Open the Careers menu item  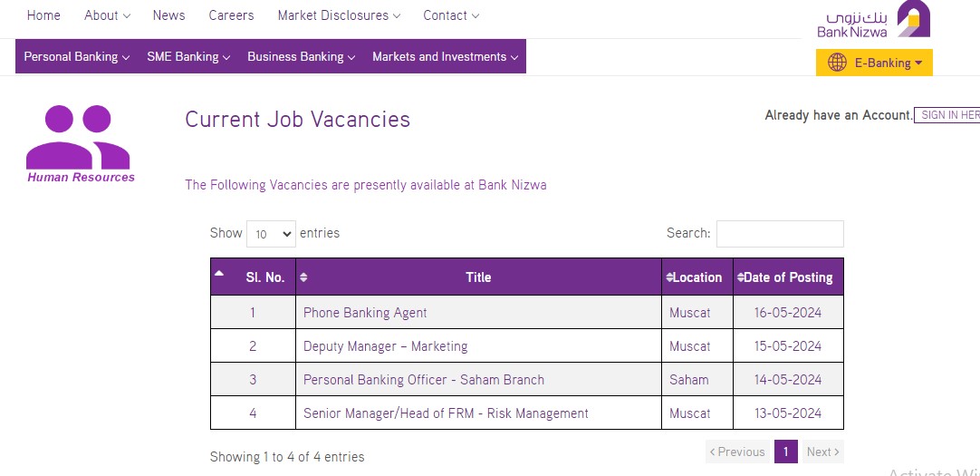tap(231, 15)
